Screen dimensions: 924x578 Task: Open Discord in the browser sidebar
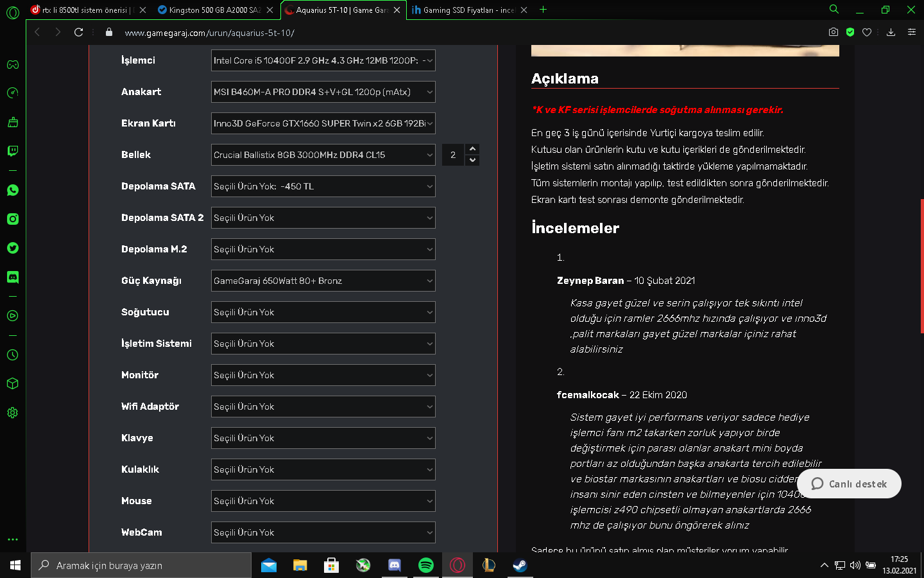(13, 277)
